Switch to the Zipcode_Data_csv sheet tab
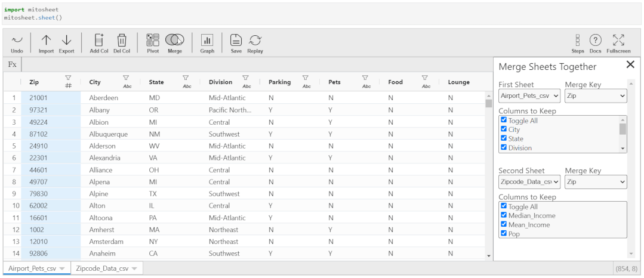Screen dimensions: 644x278 coord(102,268)
